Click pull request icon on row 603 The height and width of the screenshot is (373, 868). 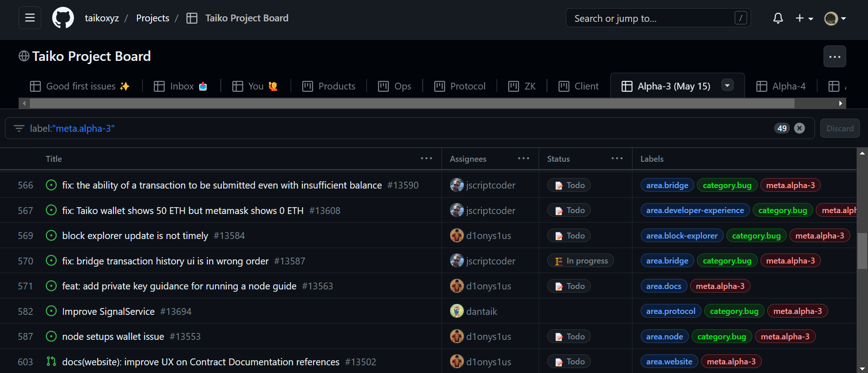(x=51, y=362)
